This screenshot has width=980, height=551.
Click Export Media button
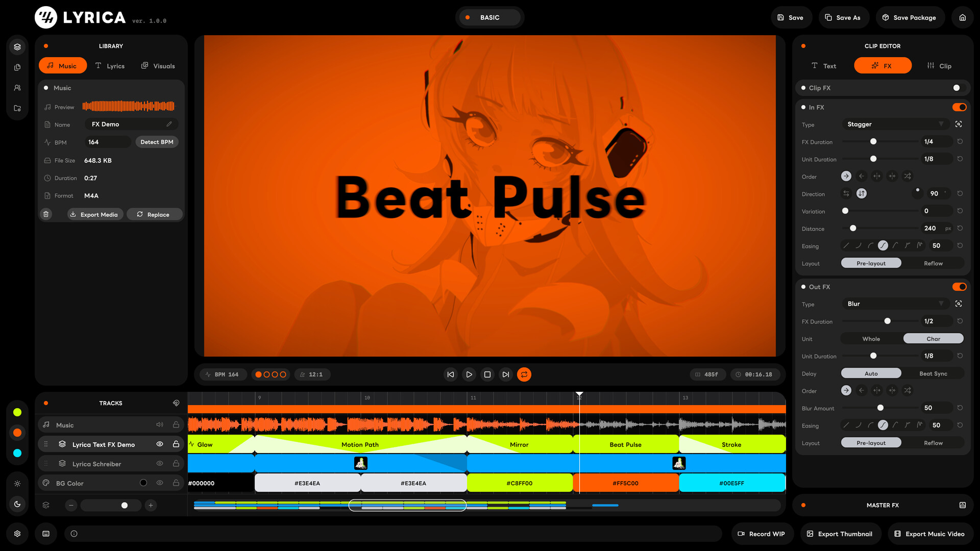[95, 214]
